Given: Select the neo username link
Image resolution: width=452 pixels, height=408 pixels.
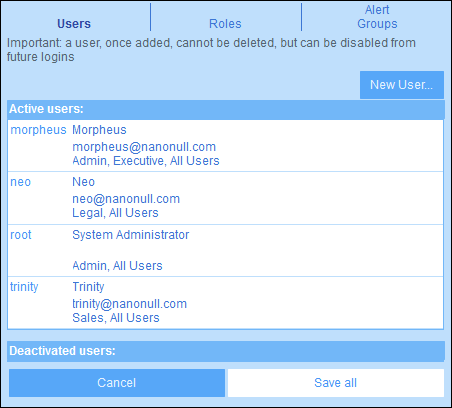Looking at the screenshot, I should [x=20, y=182].
